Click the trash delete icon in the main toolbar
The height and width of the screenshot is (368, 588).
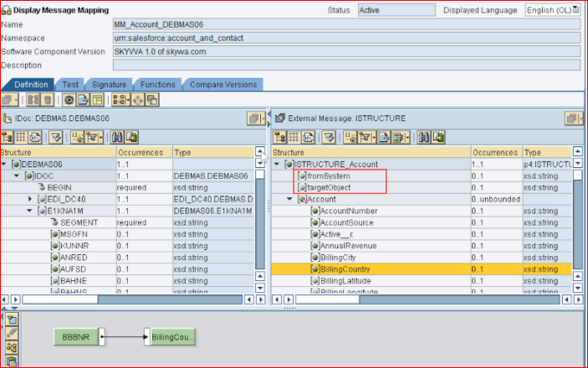pos(48,100)
